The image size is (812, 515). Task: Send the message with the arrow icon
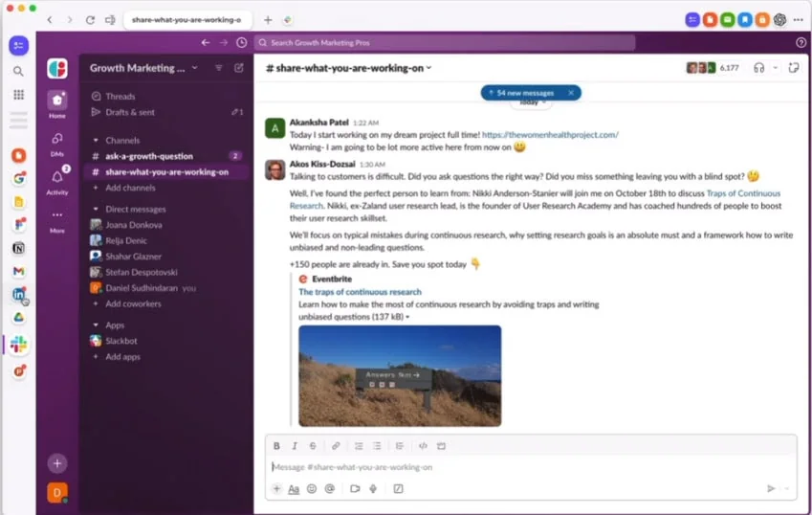(x=771, y=488)
